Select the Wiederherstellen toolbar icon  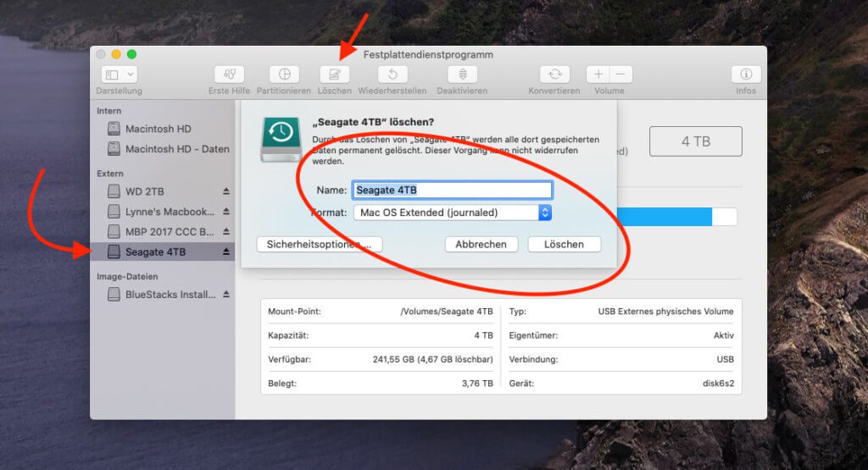pos(392,75)
